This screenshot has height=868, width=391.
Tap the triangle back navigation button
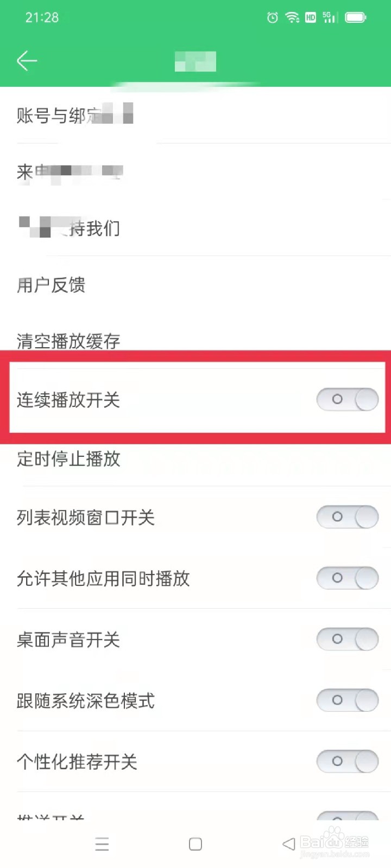(289, 844)
